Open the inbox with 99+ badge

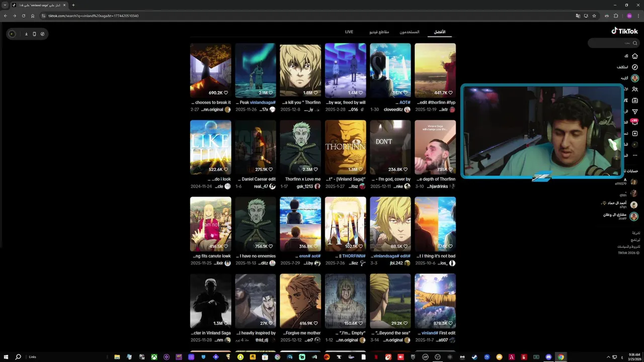[x=634, y=122]
